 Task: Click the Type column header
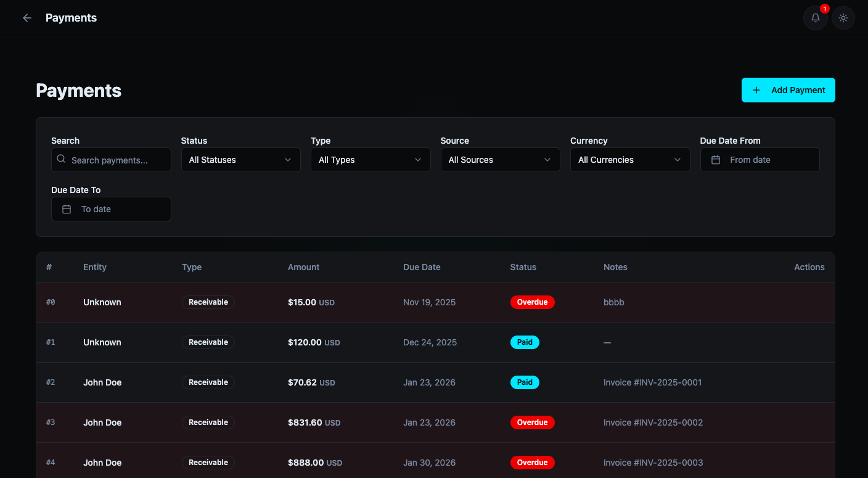(192, 267)
